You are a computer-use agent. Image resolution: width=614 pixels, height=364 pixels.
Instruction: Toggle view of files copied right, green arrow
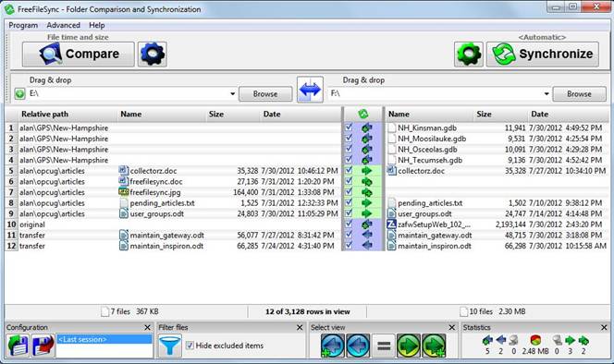[x=409, y=346]
